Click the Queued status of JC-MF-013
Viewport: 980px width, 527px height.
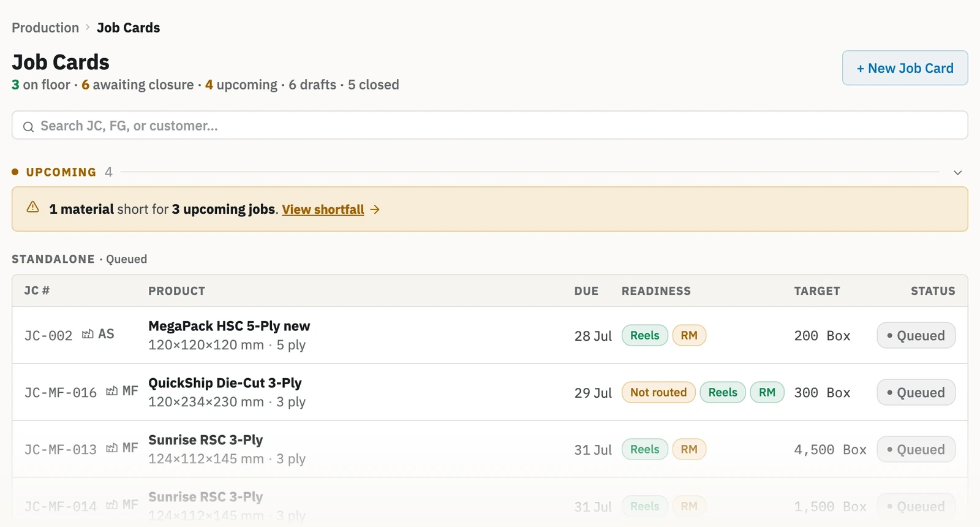916,449
